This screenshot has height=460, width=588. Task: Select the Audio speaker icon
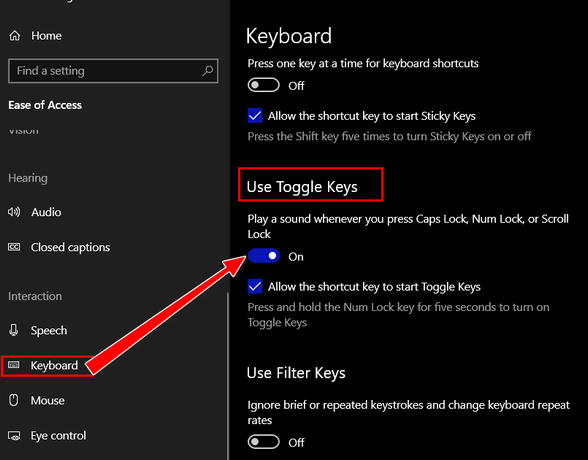[14, 212]
